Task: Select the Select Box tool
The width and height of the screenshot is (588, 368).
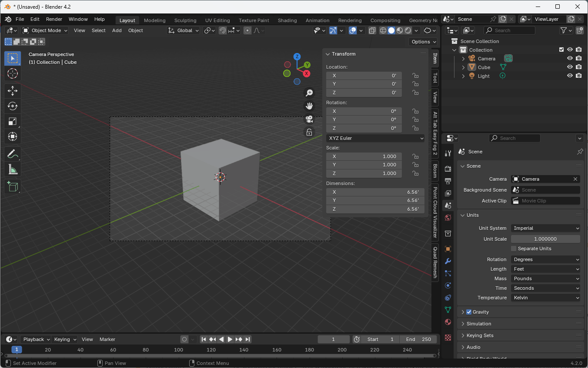Action: [13, 58]
